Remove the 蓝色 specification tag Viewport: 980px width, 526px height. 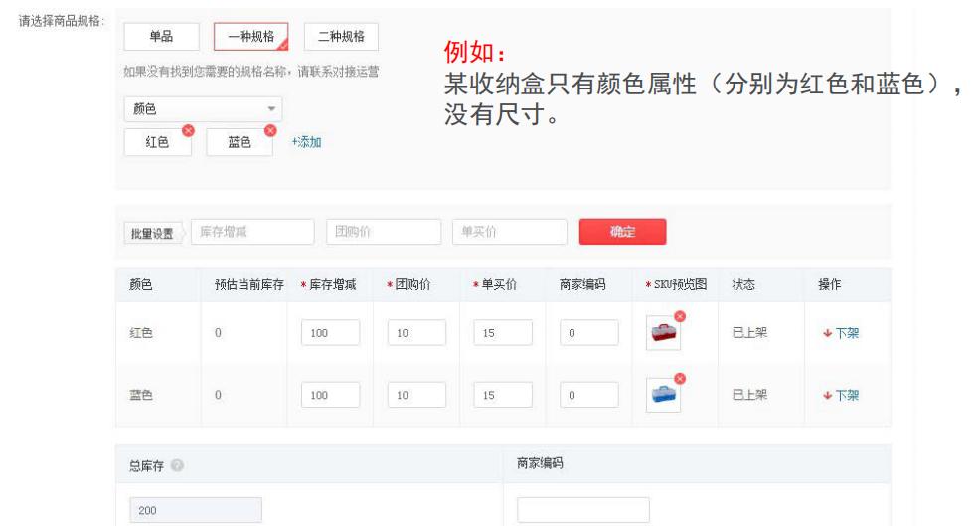[270, 130]
